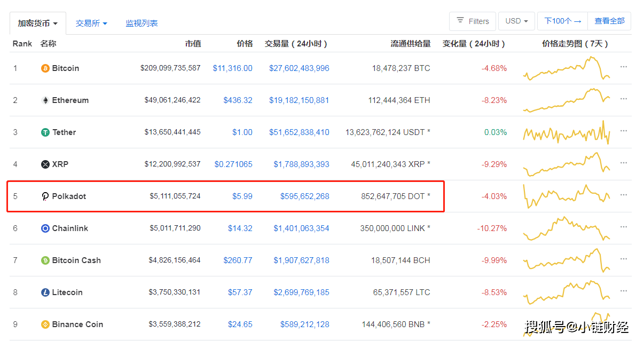This screenshot has height=341, width=644.
Task: Open the more-options menu for XRP row
Action: pos(624,163)
